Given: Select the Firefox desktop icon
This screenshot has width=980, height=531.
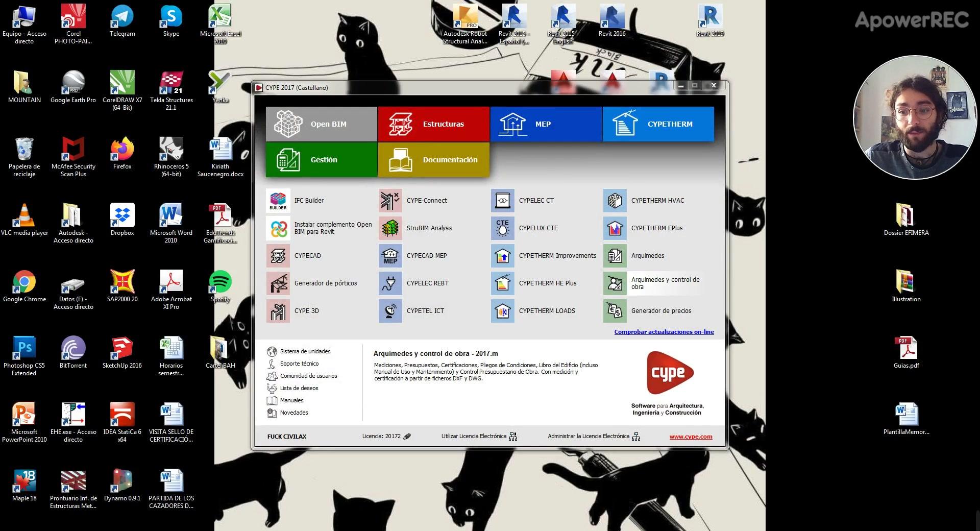Looking at the screenshot, I should pyautogui.click(x=122, y=154).
